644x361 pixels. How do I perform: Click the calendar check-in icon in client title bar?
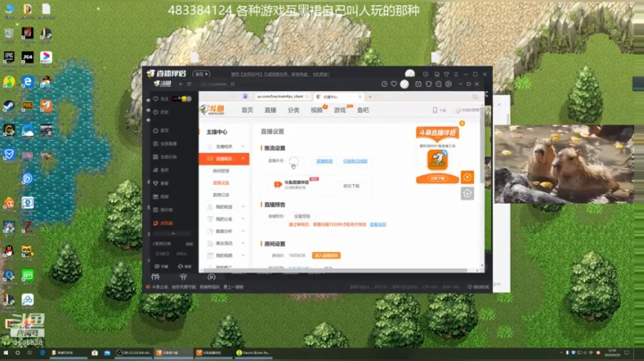[418, 84]
